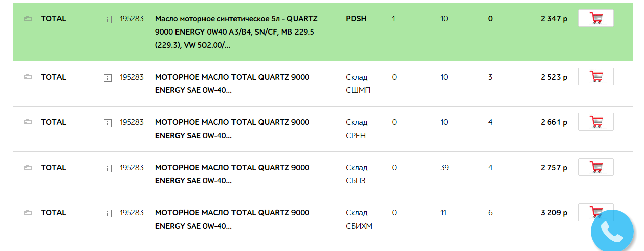
Task: Show info icon for the Склад СРЕН row
Action: (107, 123)
